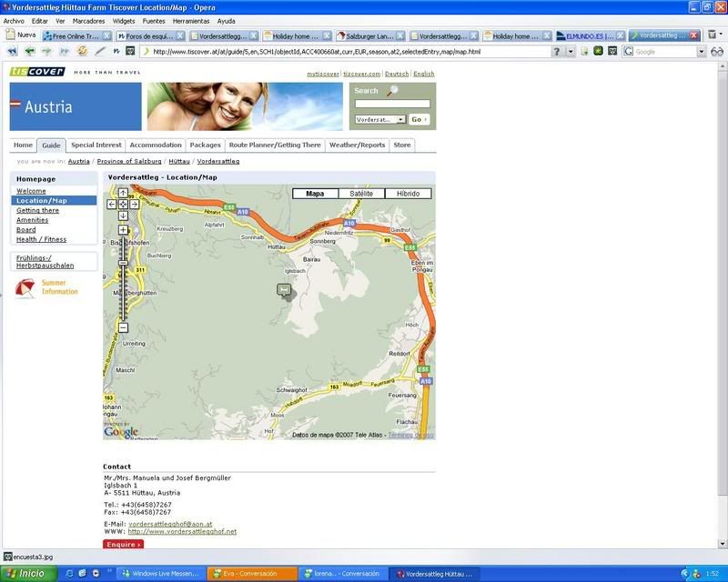Screen dimensions: 728x582
Task: Switch to the Salzburger Lan... tab
Action: point(370,35)
